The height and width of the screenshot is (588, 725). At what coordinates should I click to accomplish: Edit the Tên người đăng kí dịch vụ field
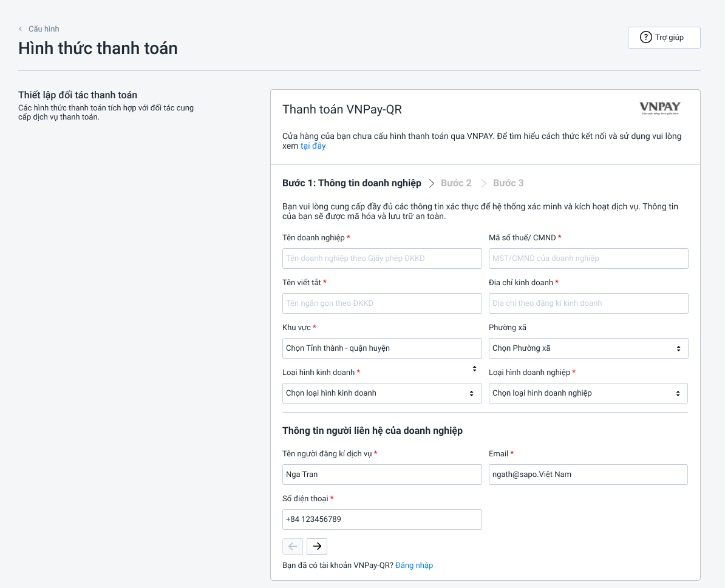(381, 475)
